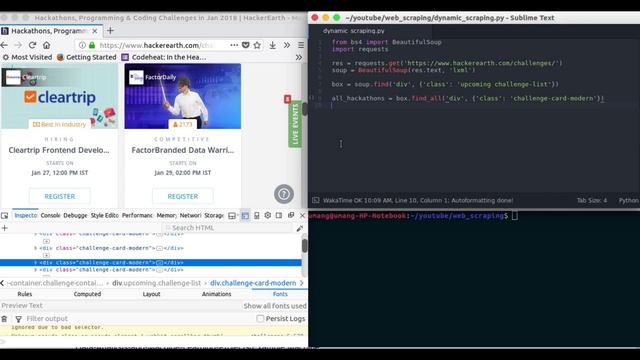
Task: Open page actions three-dot menu
Action: click(x=234, y=45)
